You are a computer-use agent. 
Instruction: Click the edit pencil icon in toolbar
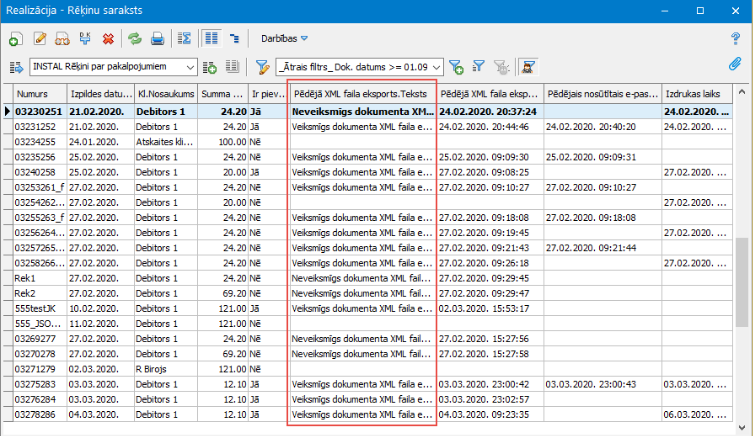(40, 39)
